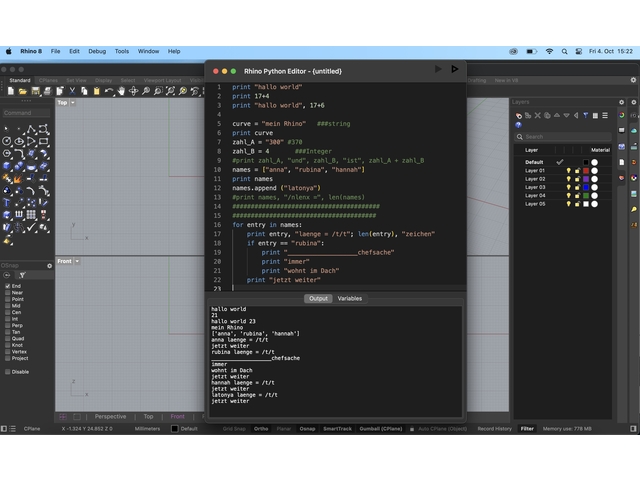This screenshot has width=640, height=480.
Task: Enable the Mid object snap checkbox
Action: 7,306
